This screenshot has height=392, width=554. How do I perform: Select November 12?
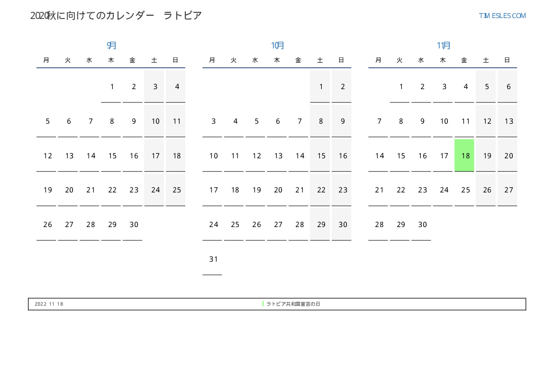pyautogui.click(x=486, y=121)
